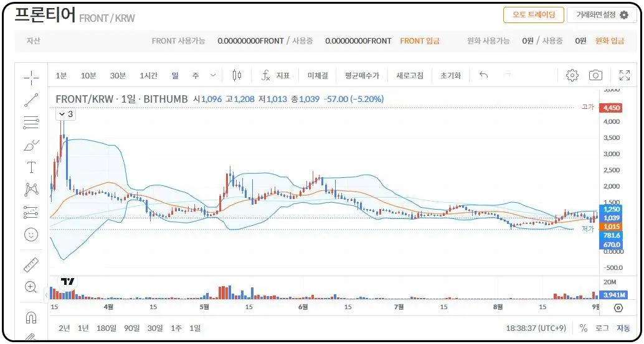Open timezone menu at 18:38:37 (UTC+9)
644x344 pixels.
point(536,328)
